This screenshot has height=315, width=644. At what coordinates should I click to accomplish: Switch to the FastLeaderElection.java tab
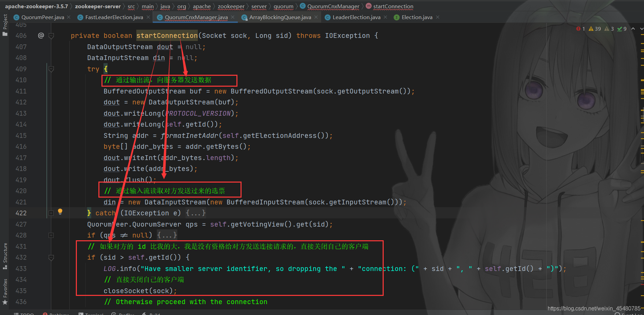(114, 17)
